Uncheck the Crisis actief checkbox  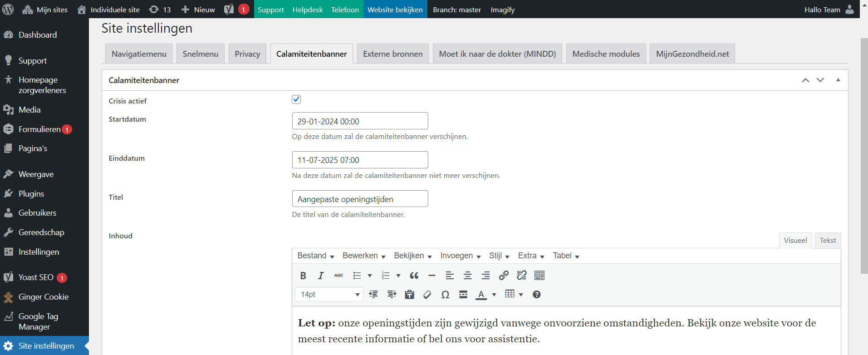(x=296, y=99)
